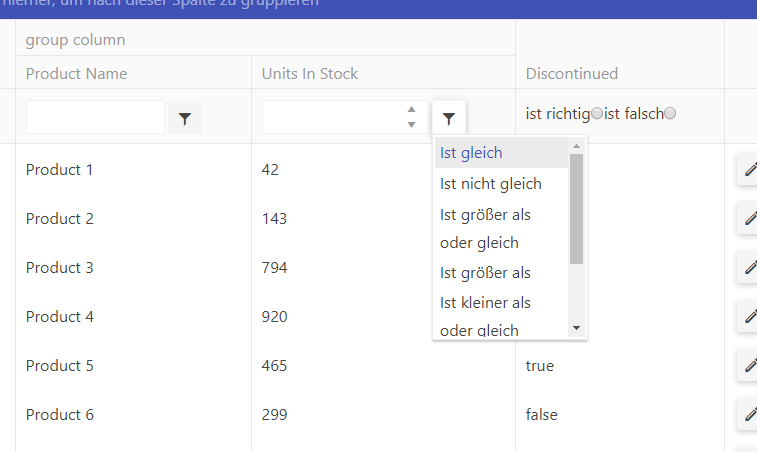Screen dimensions: 757x452
Task: Select the 'ist falsch' radio button
Action: [x=670, y=114]
